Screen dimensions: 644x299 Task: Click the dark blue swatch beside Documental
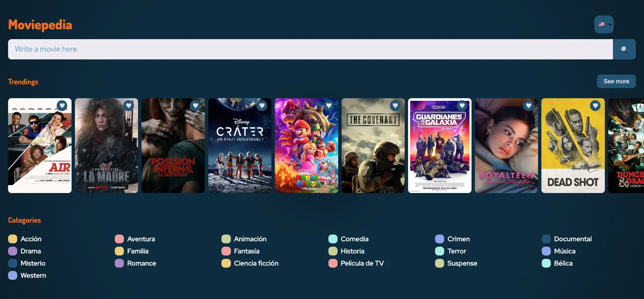546,239
